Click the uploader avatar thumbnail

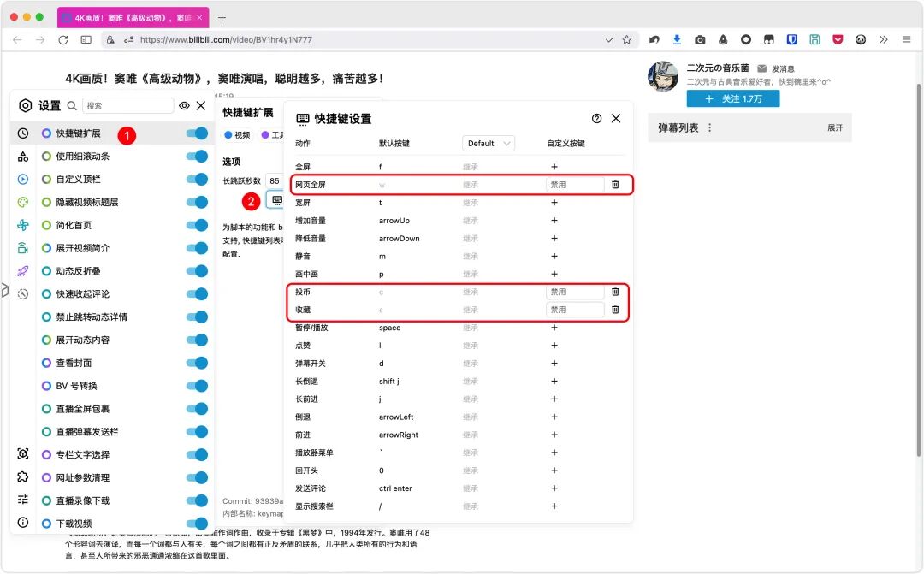(x=663, y=76)
